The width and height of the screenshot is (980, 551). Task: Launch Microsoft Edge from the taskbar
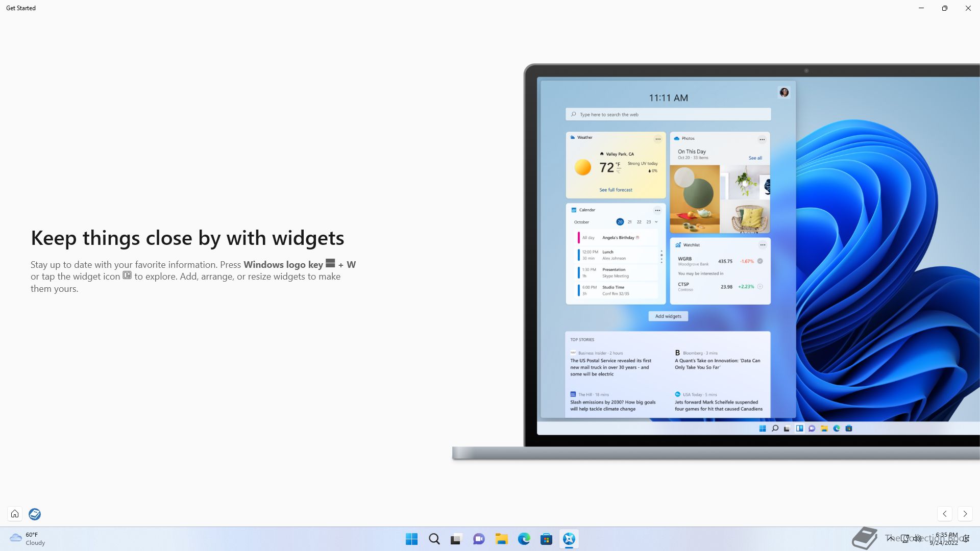point(524,539)
